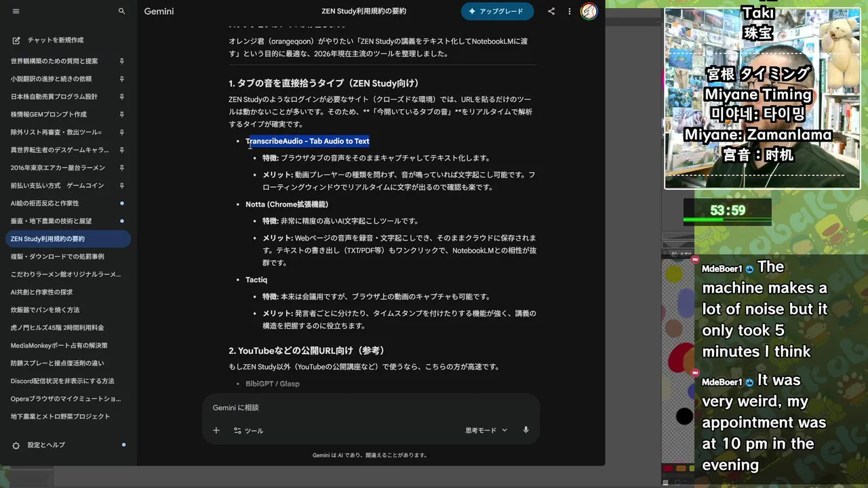
Task: Click pin icon beside 異世界転生者のデスゲームキャラ
Action: point(122,150)
